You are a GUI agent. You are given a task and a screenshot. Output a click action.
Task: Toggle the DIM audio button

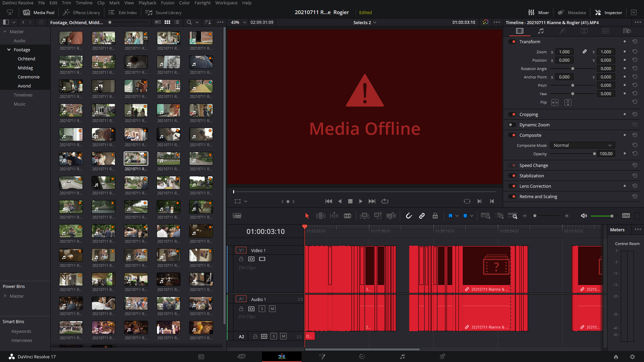[x=626, y=216]
